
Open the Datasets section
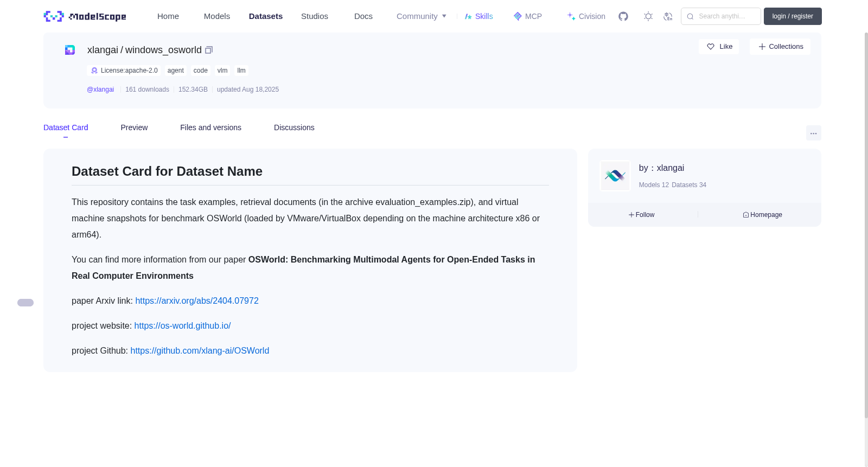click(x=266, y=16)
